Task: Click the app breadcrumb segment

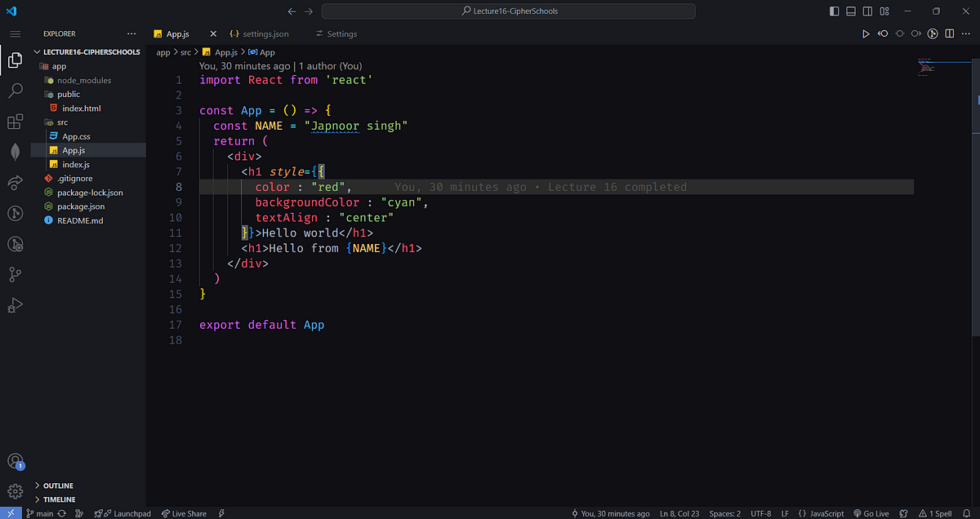Action: click(163, 52)
